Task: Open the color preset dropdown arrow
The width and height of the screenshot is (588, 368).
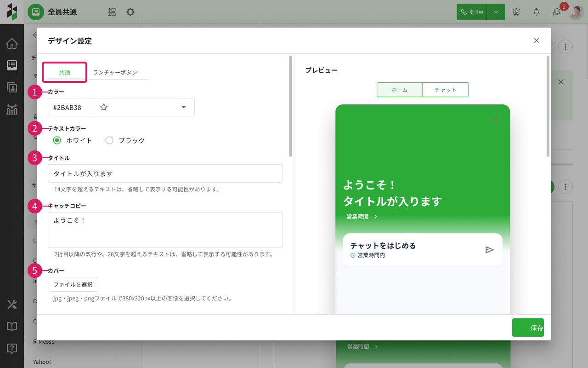Action: [x=184, y=107]
